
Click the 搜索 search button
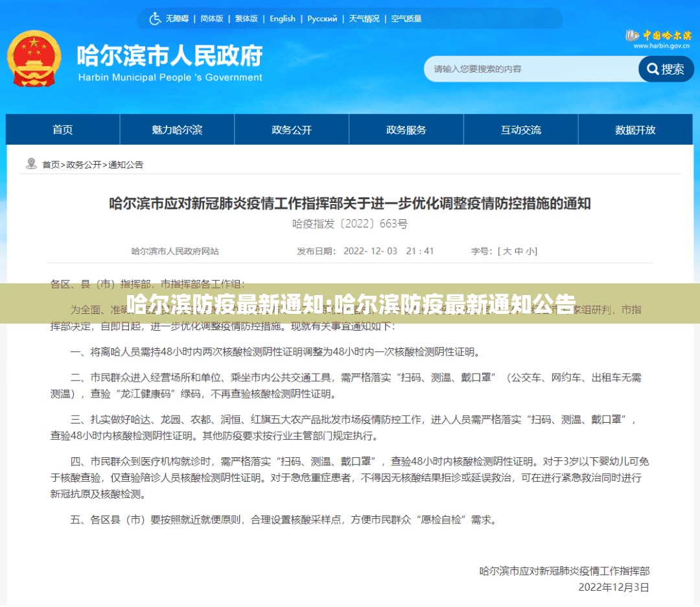[x=666, y=69]
